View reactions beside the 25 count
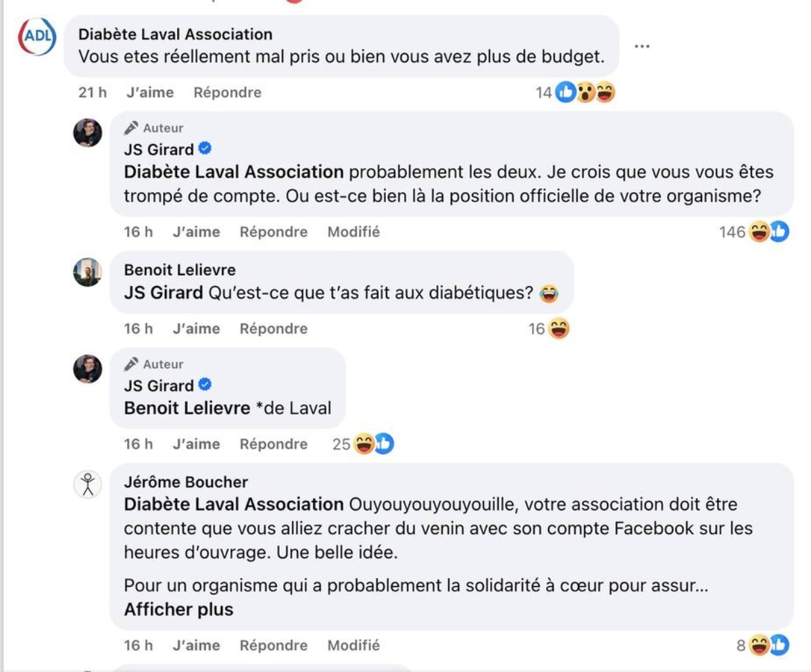This screenshot has width=811, height=672. point(374,444)
